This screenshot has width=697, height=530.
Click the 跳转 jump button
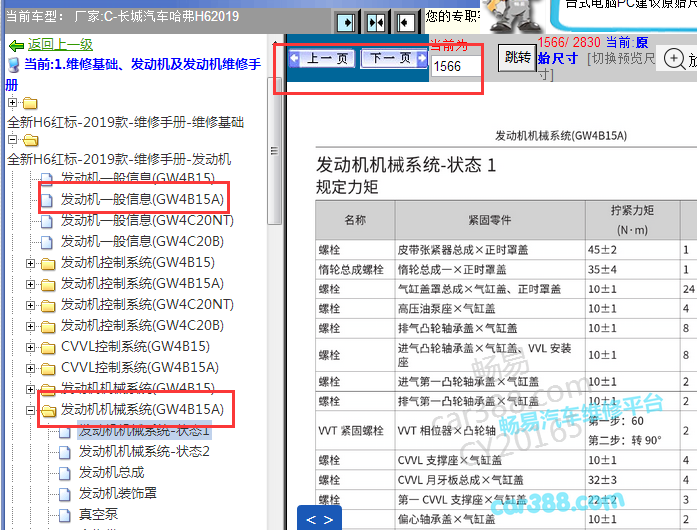tap(517, 57)
